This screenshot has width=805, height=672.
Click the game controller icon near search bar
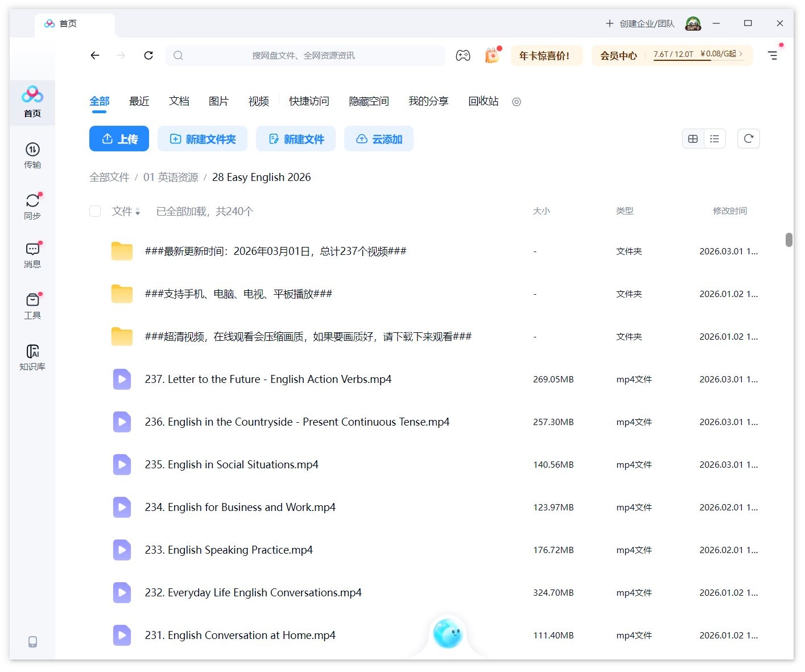pyautogui.click(x=463, y=55)
